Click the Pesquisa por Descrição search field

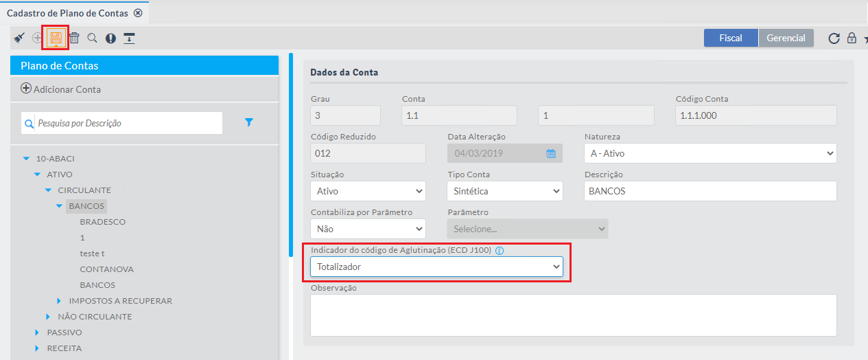pyautogui.click(x=122, y=123)
